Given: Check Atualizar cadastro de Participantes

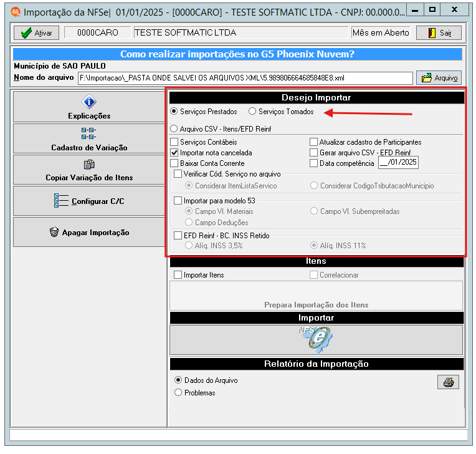Looking at the screenshot, I should click(313, 142).
